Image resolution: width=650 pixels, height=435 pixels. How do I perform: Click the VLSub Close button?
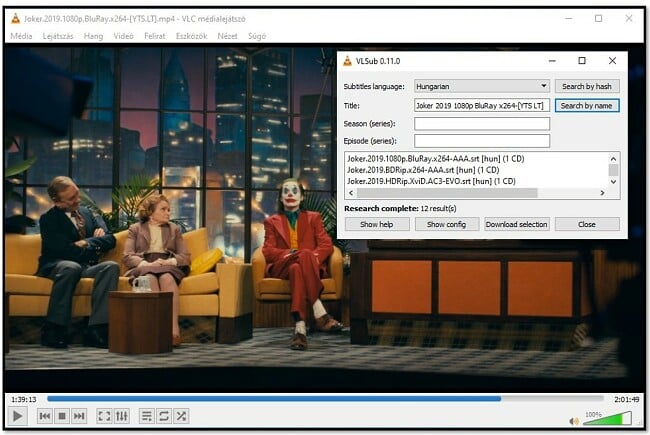point(587,224)
